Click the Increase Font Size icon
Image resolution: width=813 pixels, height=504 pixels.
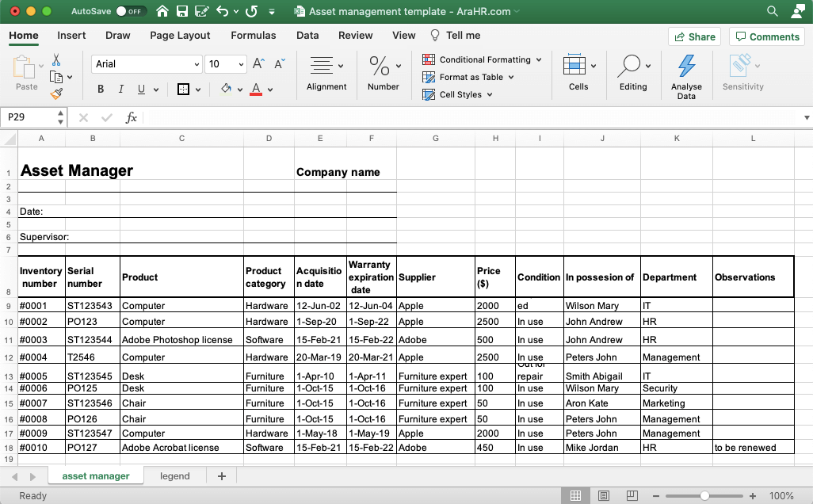click(258, 64)
